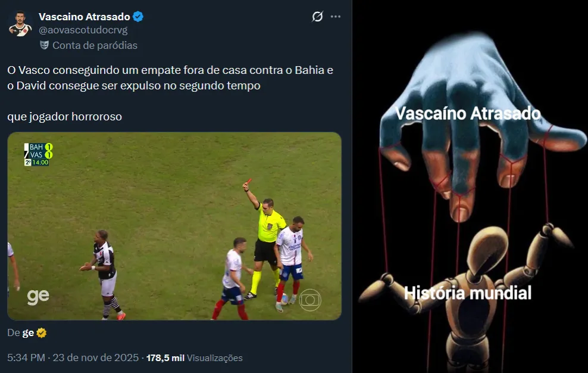Open the Grok circle-slash icon
This screenshot has height=373, width=588.
[x=317, y=17]
